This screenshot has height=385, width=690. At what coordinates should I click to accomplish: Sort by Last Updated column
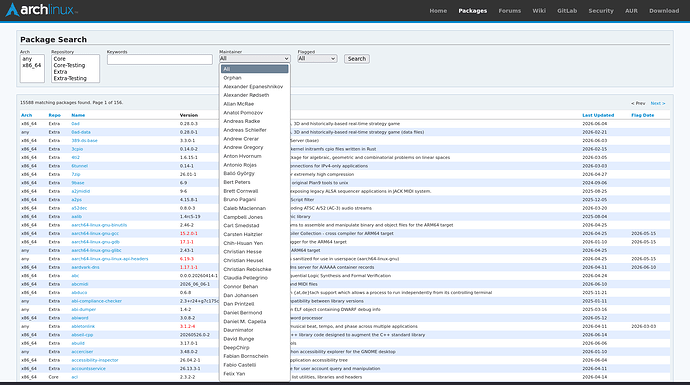click(x=598, y=115)
